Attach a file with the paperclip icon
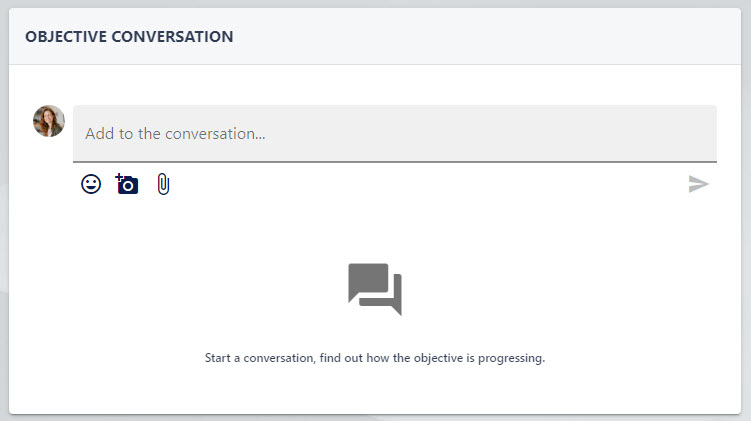The height and width of the screenshot is (421, 751). [163, 184]
